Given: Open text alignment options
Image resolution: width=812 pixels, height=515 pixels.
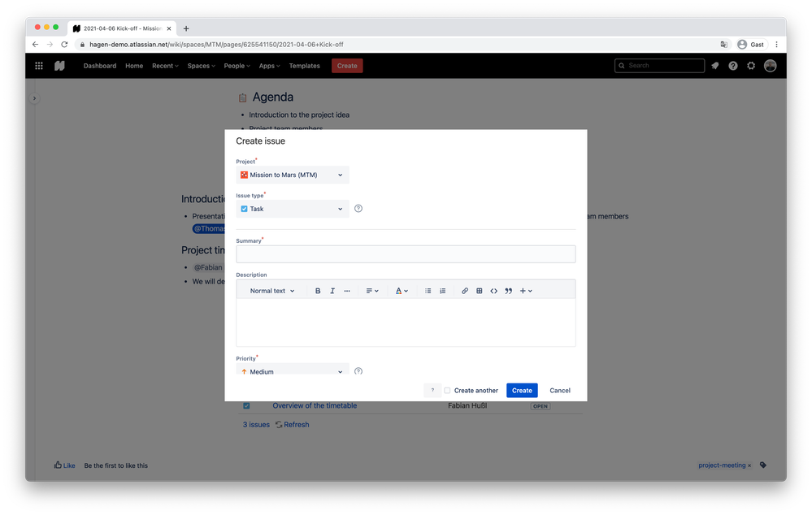Looking at the screenshot, I should coord(372,291).
